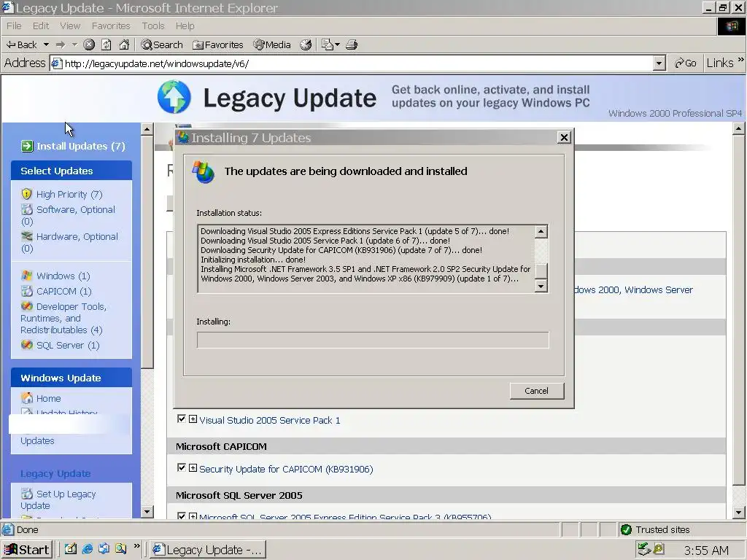Click the Hardware, Optional category icon
The height and width of the screenshot is (560, 747).
[x=27, y=236]
